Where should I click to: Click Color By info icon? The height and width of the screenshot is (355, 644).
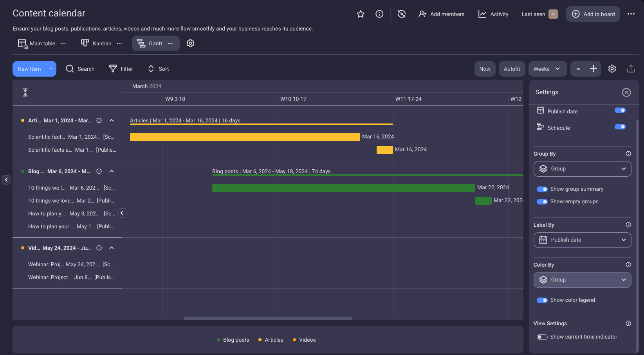[628, 265]
